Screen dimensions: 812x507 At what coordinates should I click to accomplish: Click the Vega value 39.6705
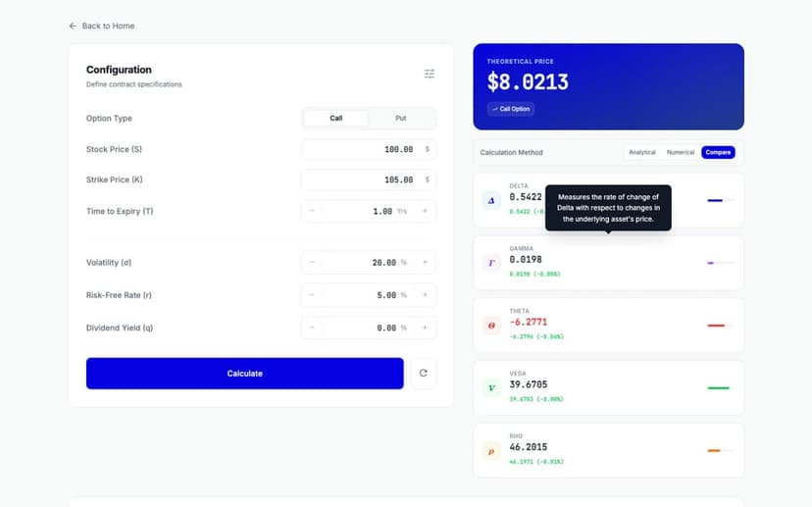click(529, 384)
